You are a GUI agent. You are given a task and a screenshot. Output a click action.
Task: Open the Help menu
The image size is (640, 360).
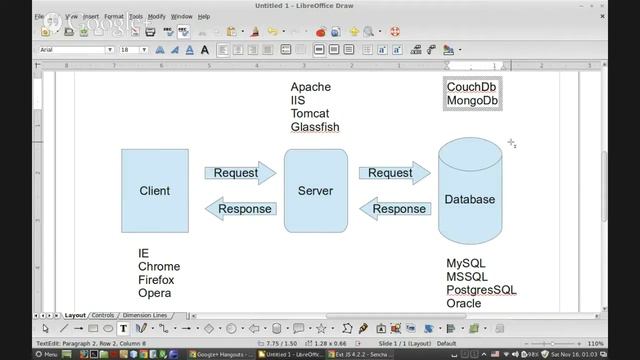(x=204, y=17)
